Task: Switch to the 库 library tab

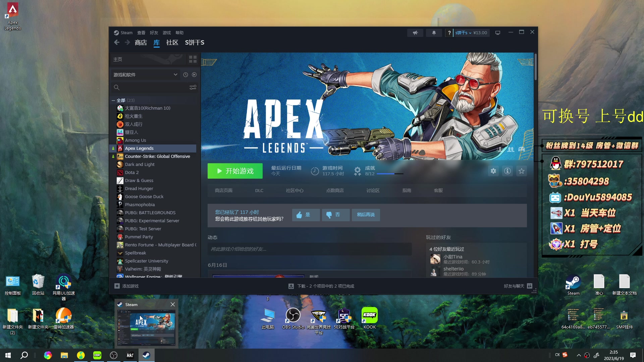Action: 157,43
